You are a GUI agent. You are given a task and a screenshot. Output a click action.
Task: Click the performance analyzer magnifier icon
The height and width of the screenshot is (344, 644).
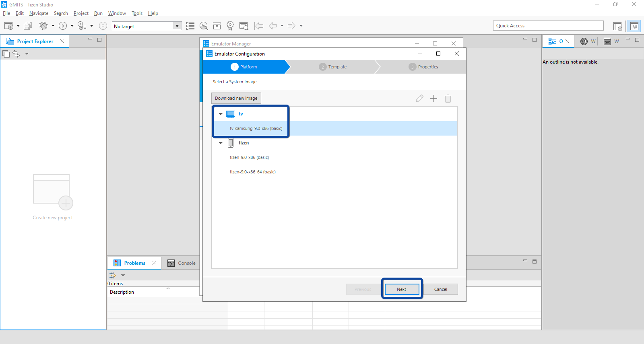coord(204,26)
